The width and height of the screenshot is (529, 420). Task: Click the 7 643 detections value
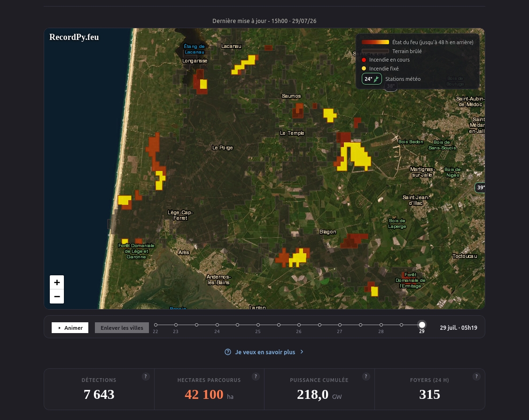click(x=99, y=394)
